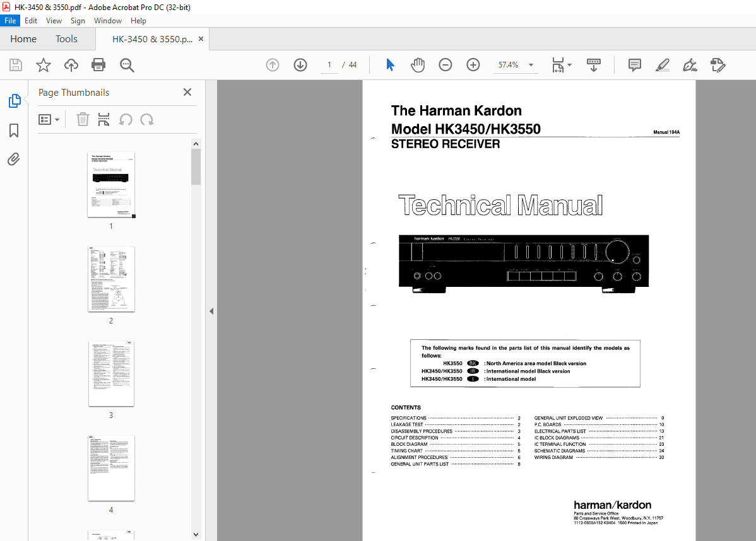Open the Find text magnifier tool

pyautogui.click(x=127, y=65)
